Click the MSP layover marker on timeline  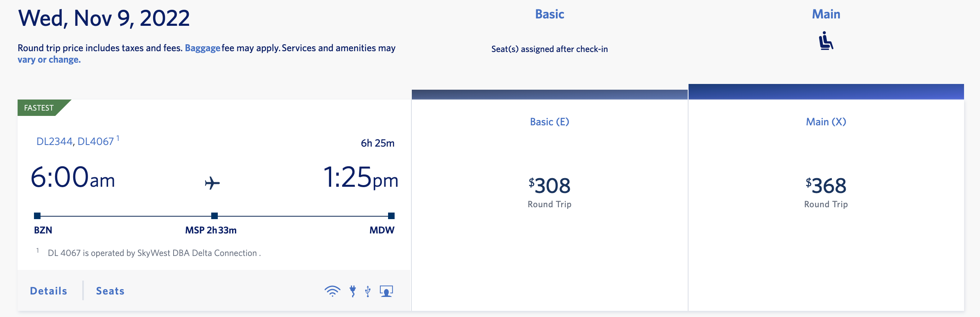click(215, 216)
